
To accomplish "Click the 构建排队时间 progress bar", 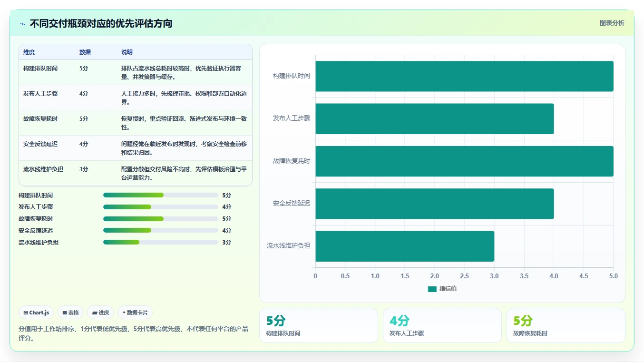I will [x=161, y=195].
